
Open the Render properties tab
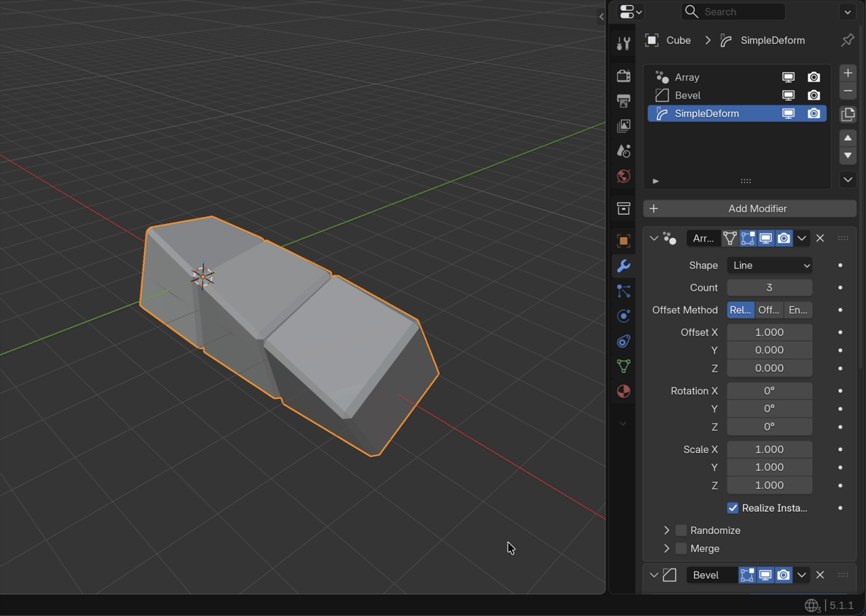623,76
